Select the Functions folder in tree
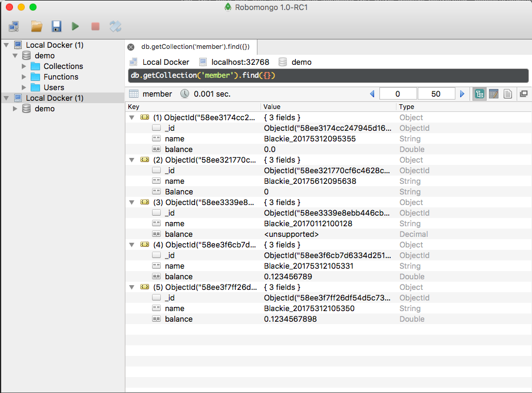 (x=60, y=77)
